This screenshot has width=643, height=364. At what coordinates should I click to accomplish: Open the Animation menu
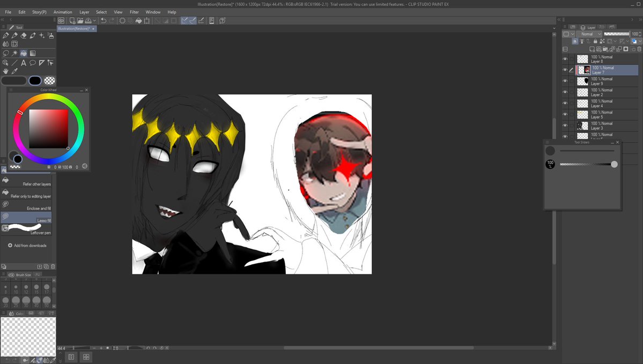(63, 12)
